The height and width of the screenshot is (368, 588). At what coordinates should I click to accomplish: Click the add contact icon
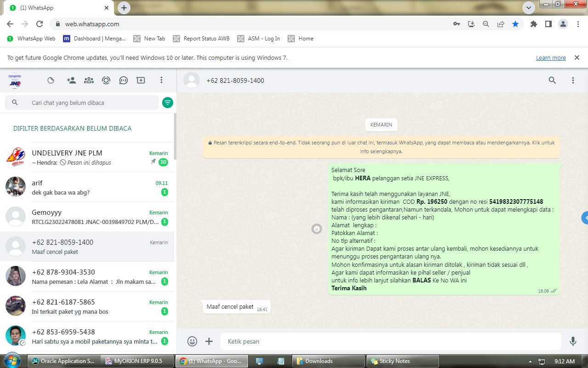pyautogui.click(x=71, y=80)
